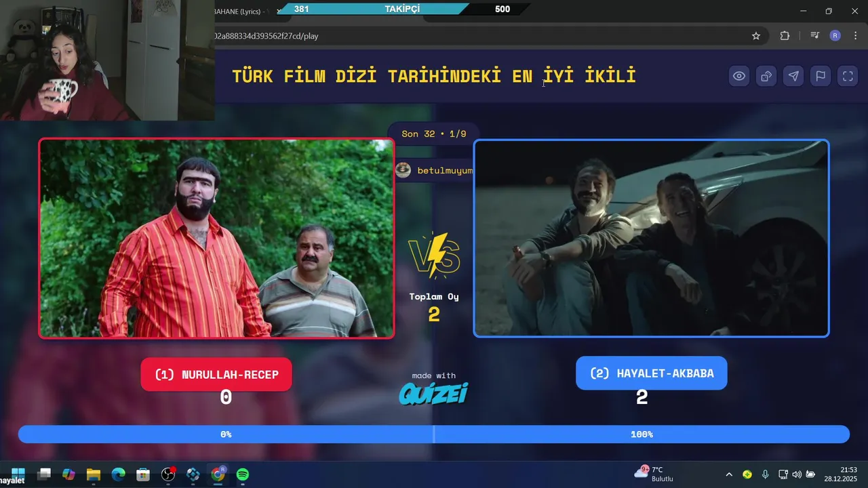Toggle fullscreen with the frame icon
868x488 pixels.
(x=848, y=77)
